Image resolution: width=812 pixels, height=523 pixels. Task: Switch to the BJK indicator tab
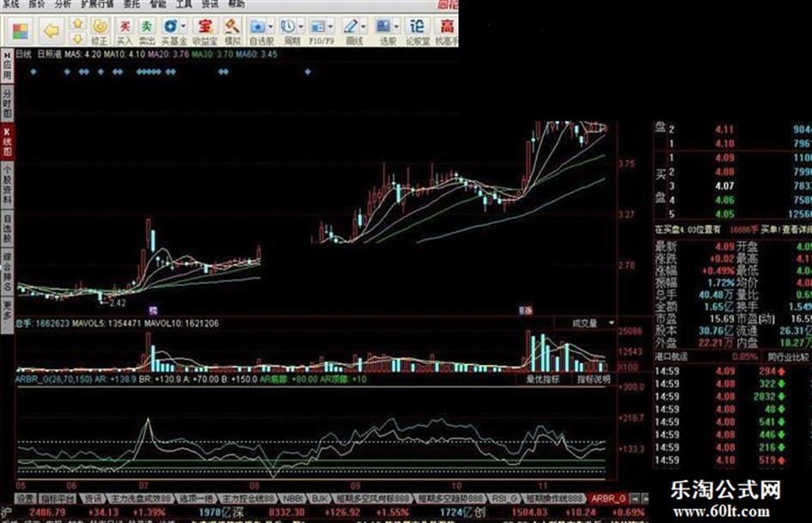click(320, 498)
